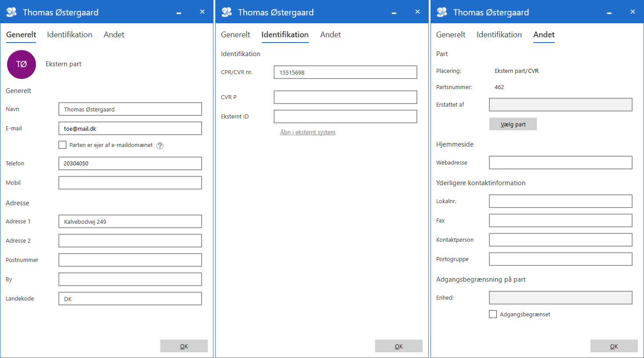Select the Identifikation tab in the middle window

click(x=285, y=35)
